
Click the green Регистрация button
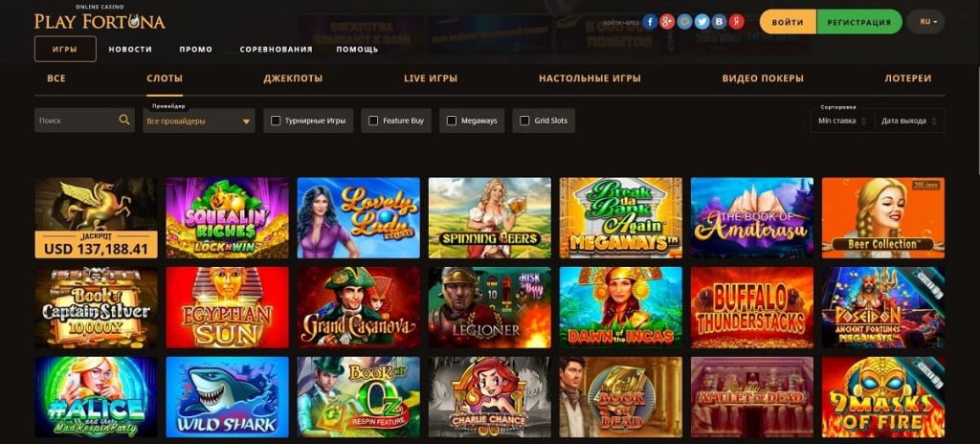pos(859,22)
